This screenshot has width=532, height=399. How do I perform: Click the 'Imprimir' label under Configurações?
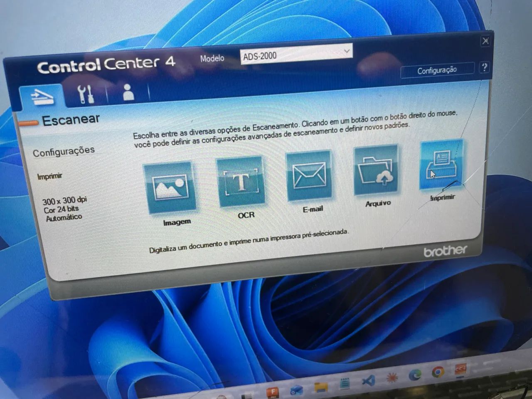[x=49, y=176]
